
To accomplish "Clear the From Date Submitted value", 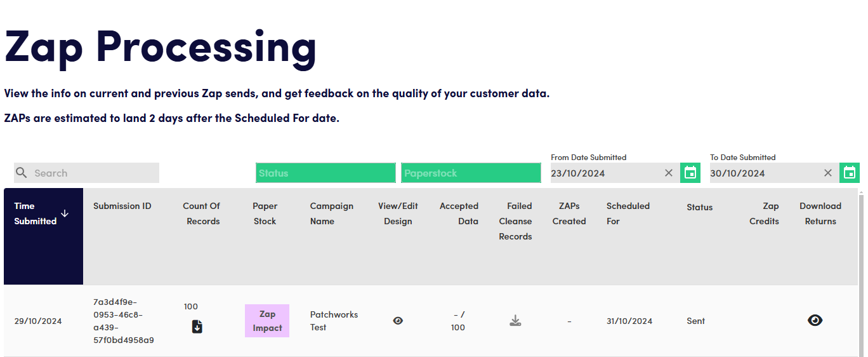I will pos(669,173).
